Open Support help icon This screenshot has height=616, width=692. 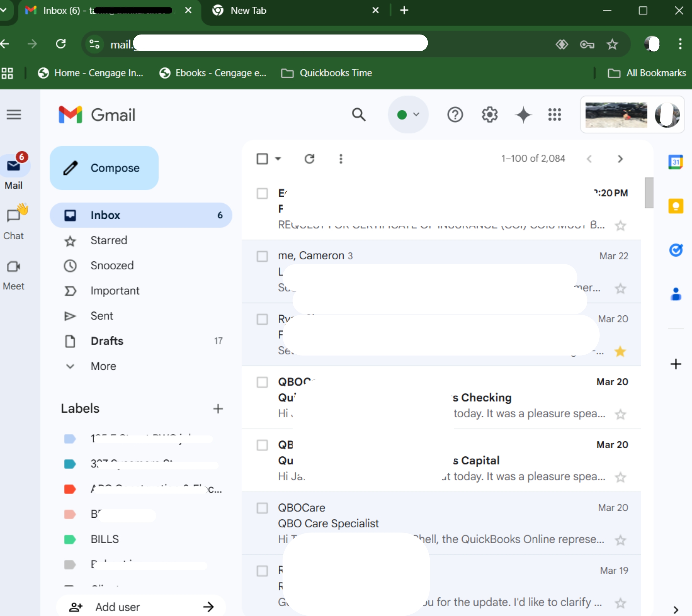(455, 115)
